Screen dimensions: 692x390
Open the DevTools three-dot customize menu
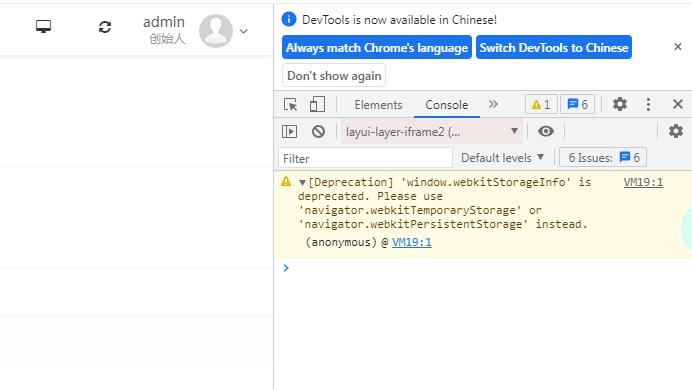click(648, 104)
